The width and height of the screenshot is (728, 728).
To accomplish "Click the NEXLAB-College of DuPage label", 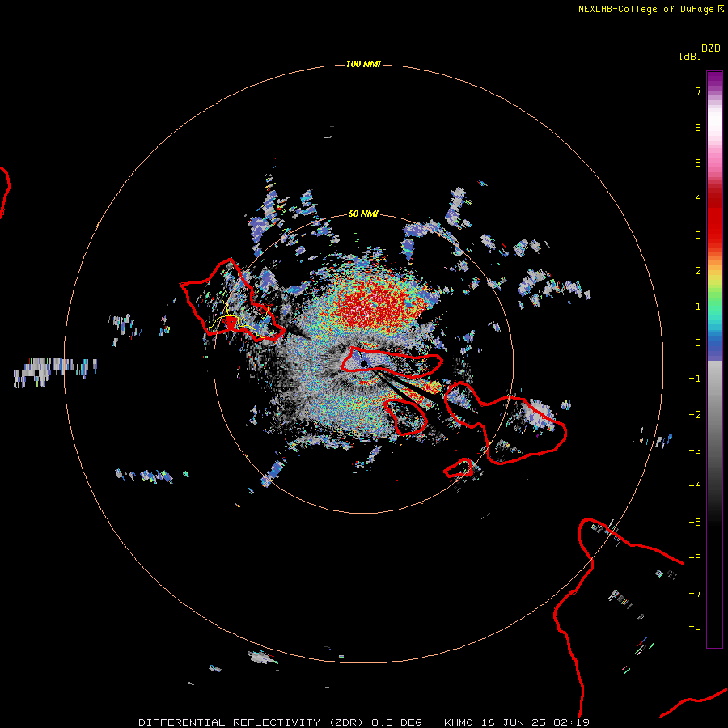I will 650,9.
